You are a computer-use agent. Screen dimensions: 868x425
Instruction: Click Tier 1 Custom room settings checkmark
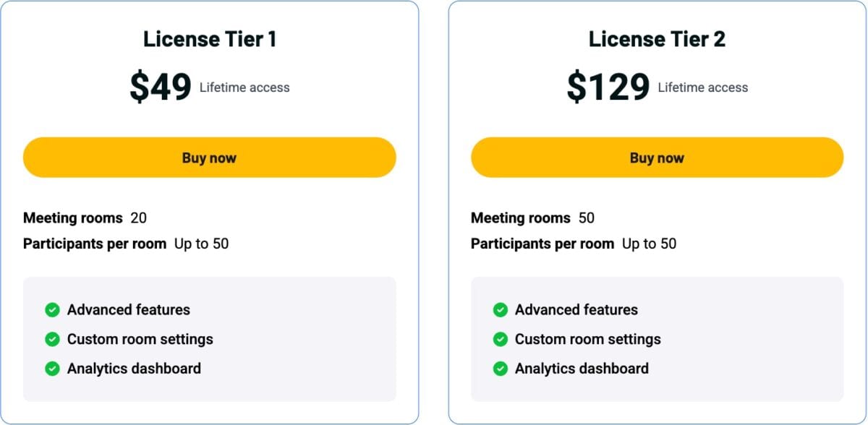click(52, 339)
